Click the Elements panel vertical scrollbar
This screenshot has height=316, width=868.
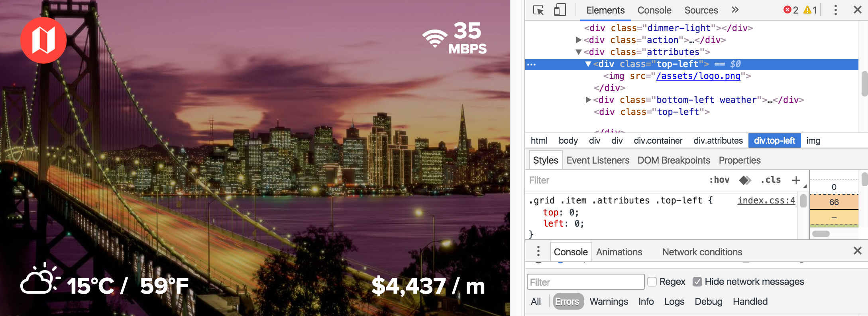[864, 84]
